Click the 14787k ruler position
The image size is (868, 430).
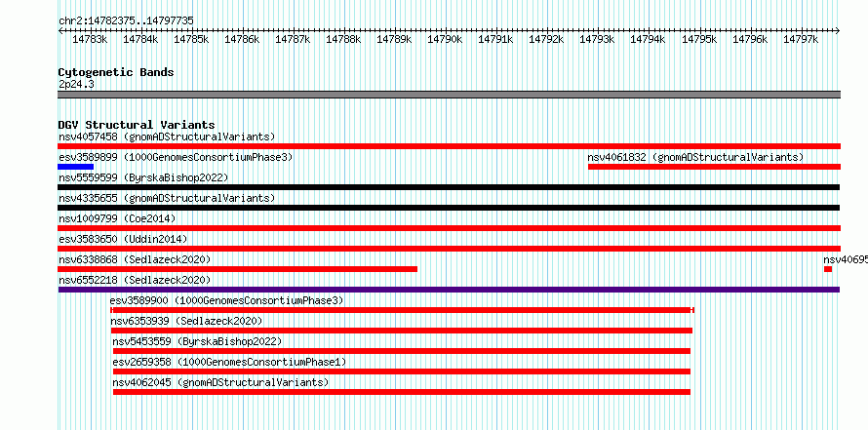293,39
